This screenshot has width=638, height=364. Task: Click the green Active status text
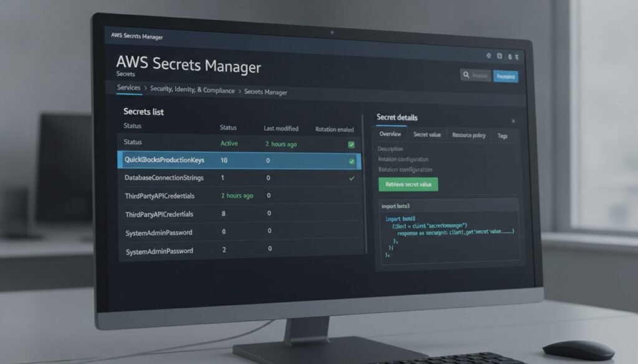229,143
